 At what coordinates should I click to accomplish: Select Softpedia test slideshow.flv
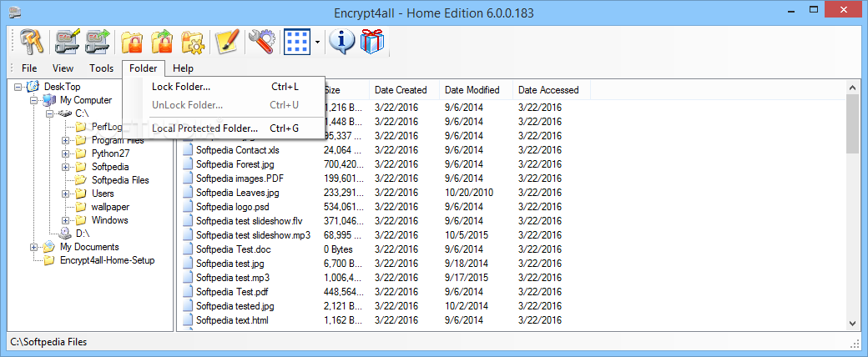(250, 221)
